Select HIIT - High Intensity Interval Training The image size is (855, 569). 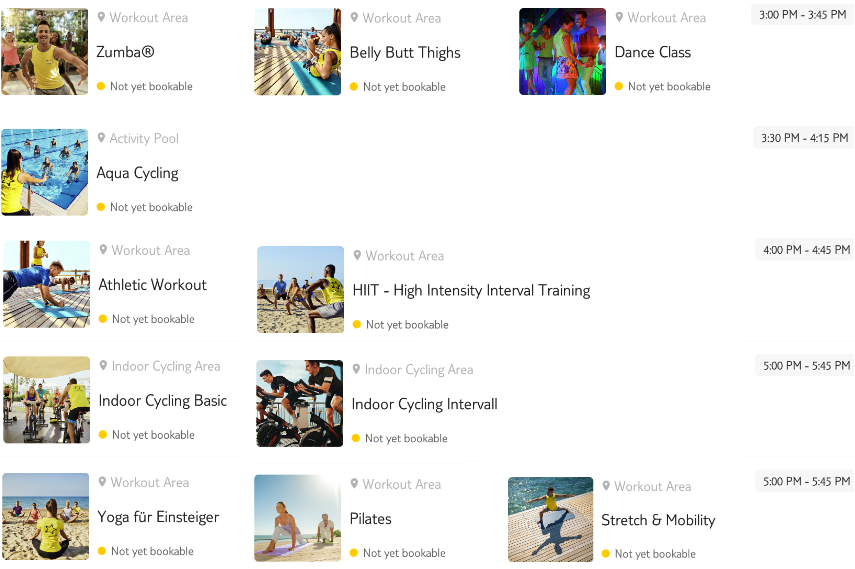point(471,290)
